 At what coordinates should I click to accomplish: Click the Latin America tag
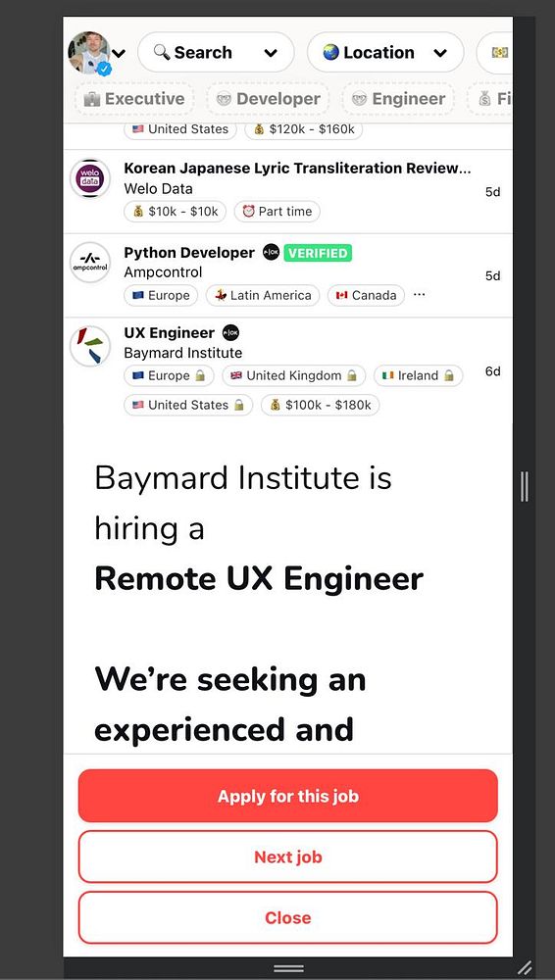tap(263, 296)
